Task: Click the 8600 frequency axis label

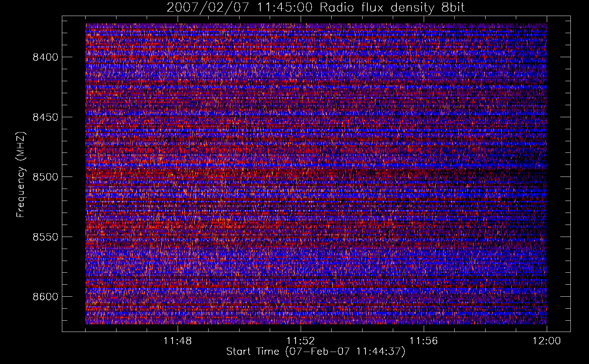Action: pos(45,297)
